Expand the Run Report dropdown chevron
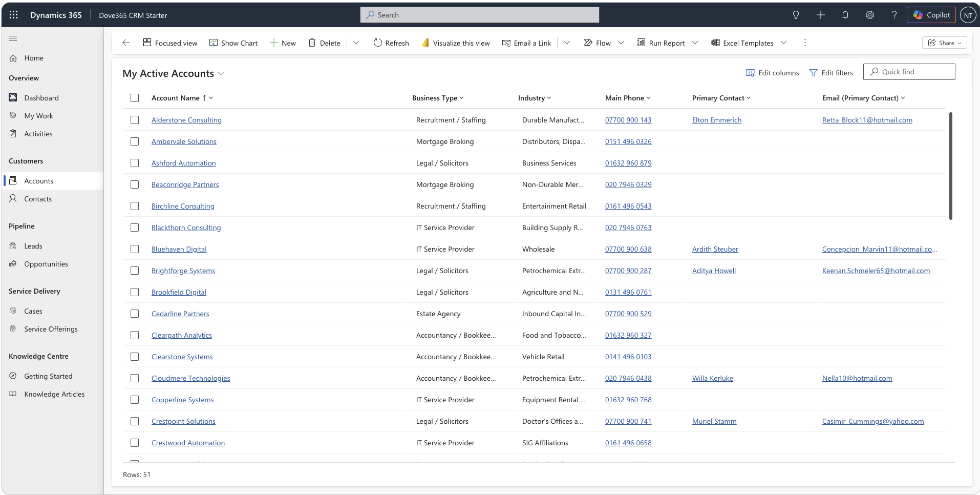980x495 pixels. (x=695, y=43)
